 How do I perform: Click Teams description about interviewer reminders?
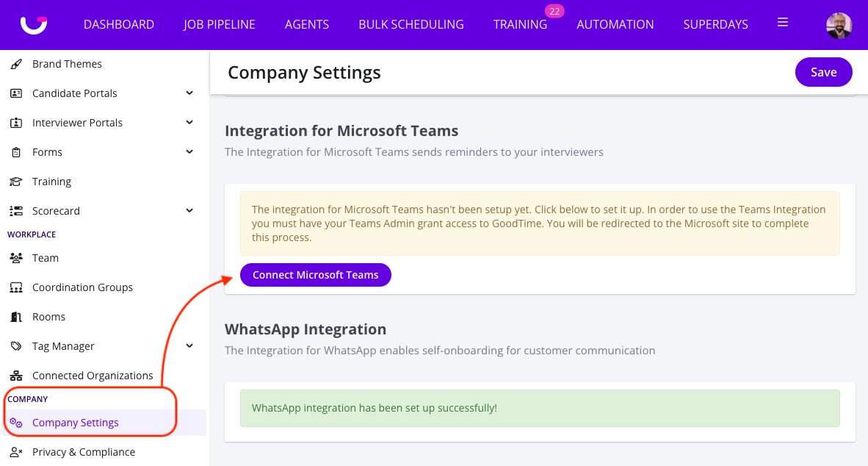coord(414,152)
